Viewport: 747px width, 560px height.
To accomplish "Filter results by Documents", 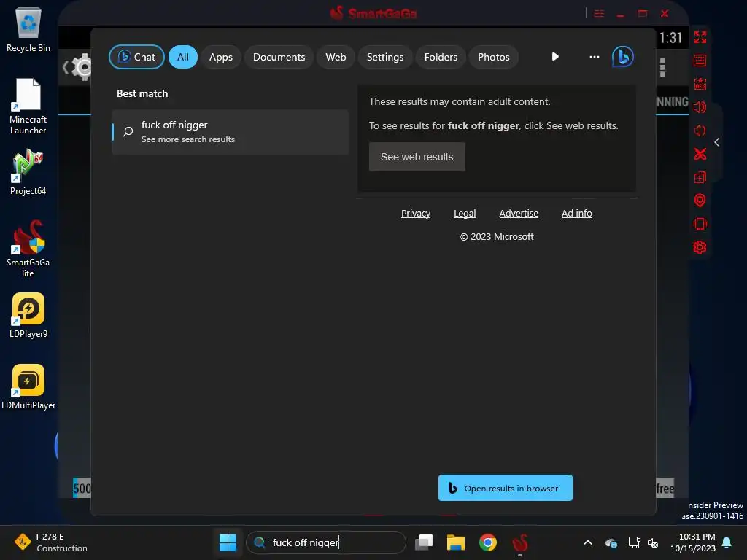I will 279,57.
